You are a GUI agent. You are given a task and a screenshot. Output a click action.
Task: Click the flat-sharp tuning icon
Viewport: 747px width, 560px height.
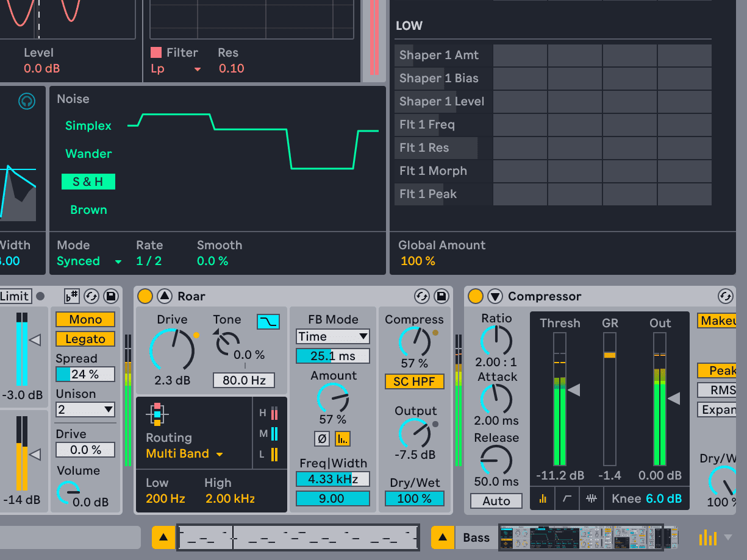pos(71,296)
